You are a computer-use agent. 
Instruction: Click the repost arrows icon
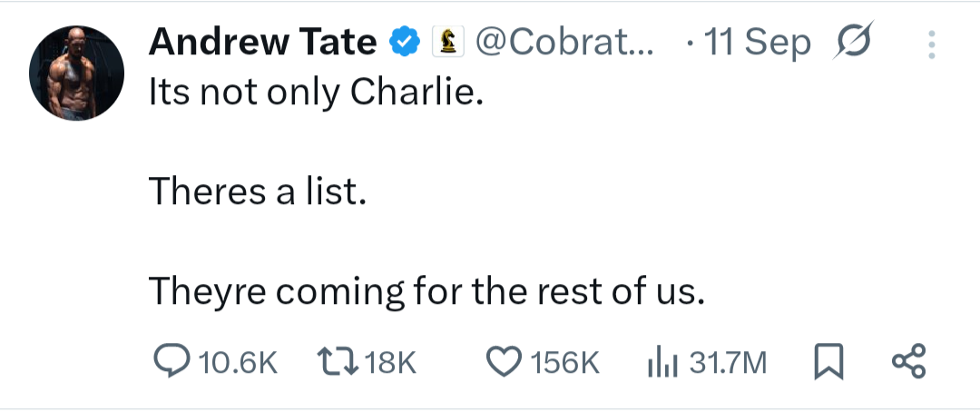tap(341, 361)
